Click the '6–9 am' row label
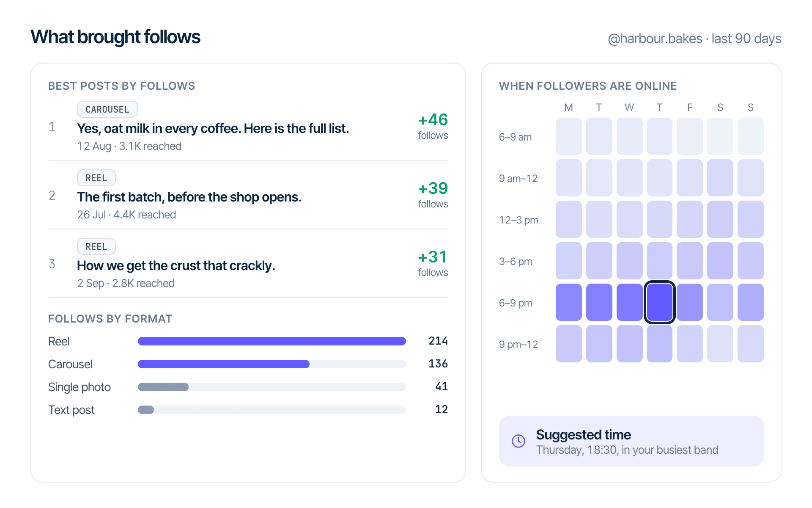 tap(515, 137)
